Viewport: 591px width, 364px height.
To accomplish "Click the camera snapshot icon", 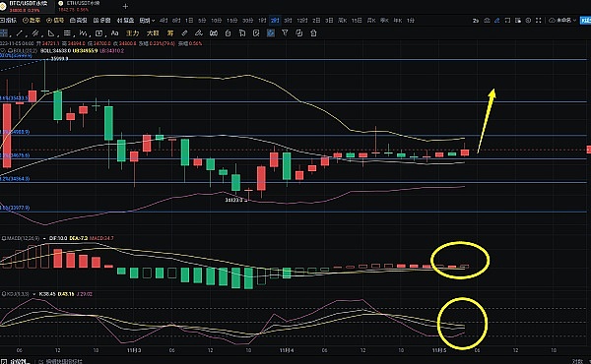I will tap(487, 21).
